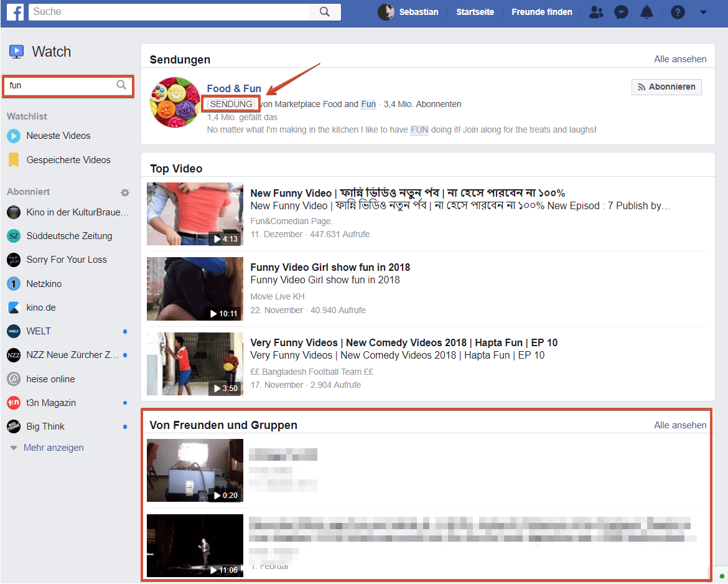Play the 3:50 video thumbnail
The height and width of the screenshot is (584, 728).
[x=195, y=364]
